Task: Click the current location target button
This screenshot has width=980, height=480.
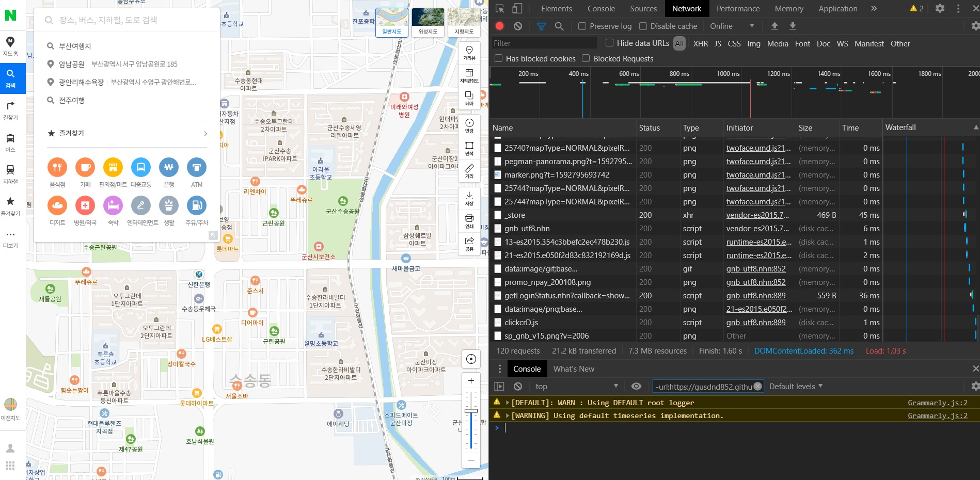Action: pyautogui.click(x=470, y=359)
